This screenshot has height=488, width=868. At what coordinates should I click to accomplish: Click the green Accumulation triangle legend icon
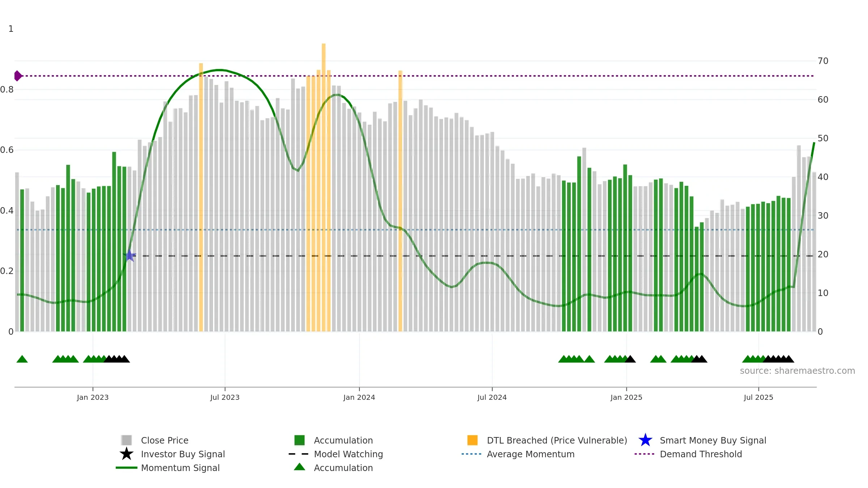tap(299, 467)
